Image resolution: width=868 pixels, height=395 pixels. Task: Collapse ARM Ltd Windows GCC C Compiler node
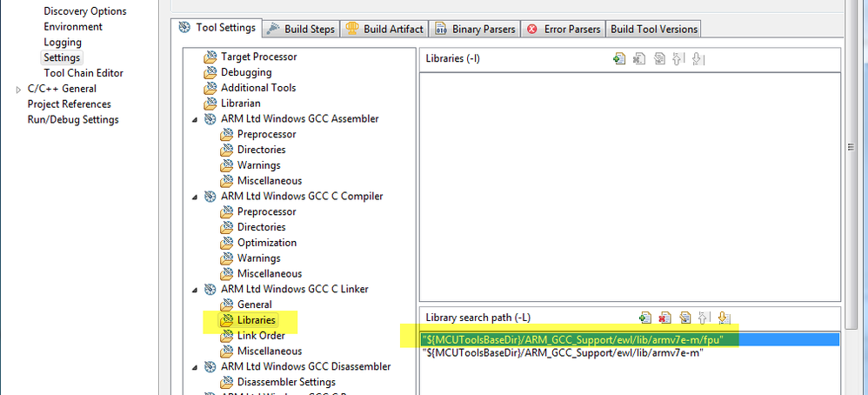[x=194, y=197]
